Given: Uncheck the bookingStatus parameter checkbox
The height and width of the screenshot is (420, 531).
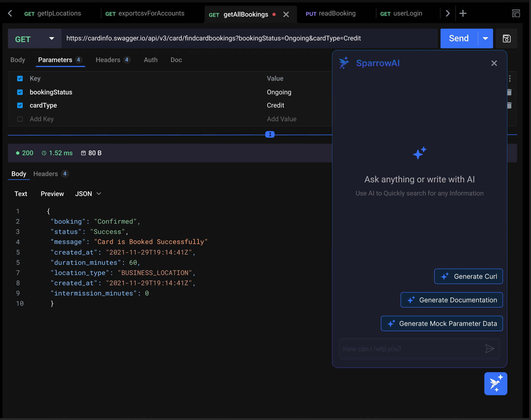Looking at the screenshot, I should click(x=20, y=92).
